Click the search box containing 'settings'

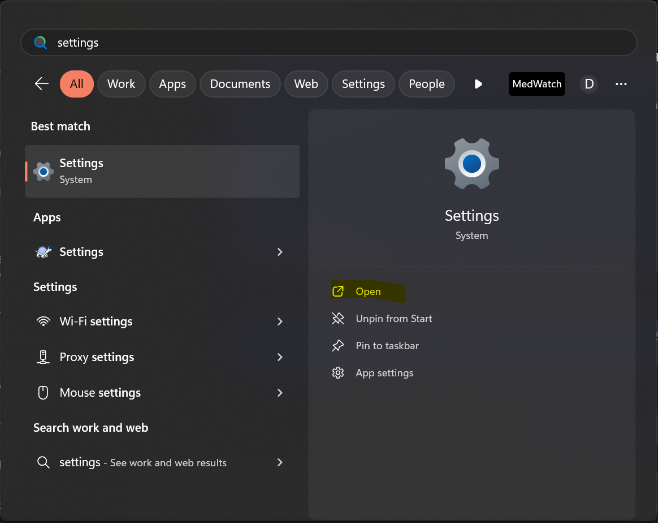point(330,43)
